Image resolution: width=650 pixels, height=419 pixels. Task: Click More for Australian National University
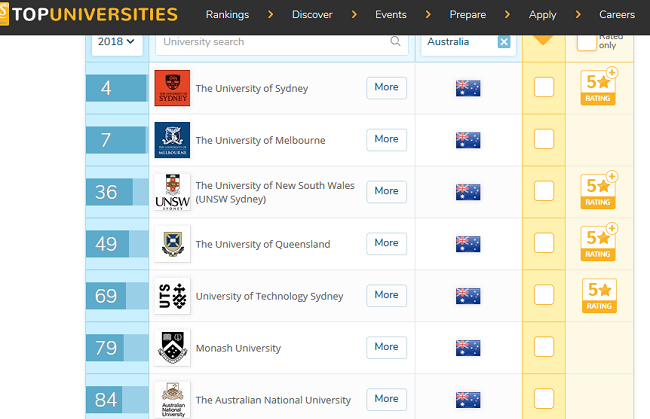coord(386,399)
